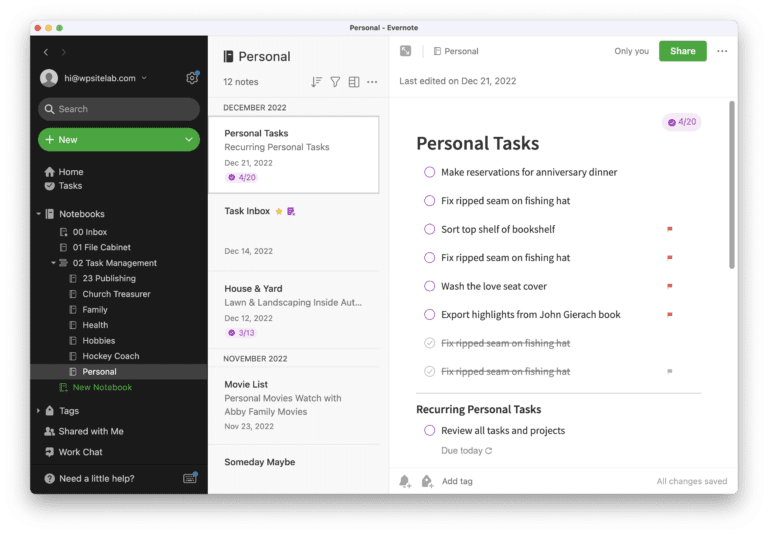Click the gray flag on last completed task

[670, 371]
